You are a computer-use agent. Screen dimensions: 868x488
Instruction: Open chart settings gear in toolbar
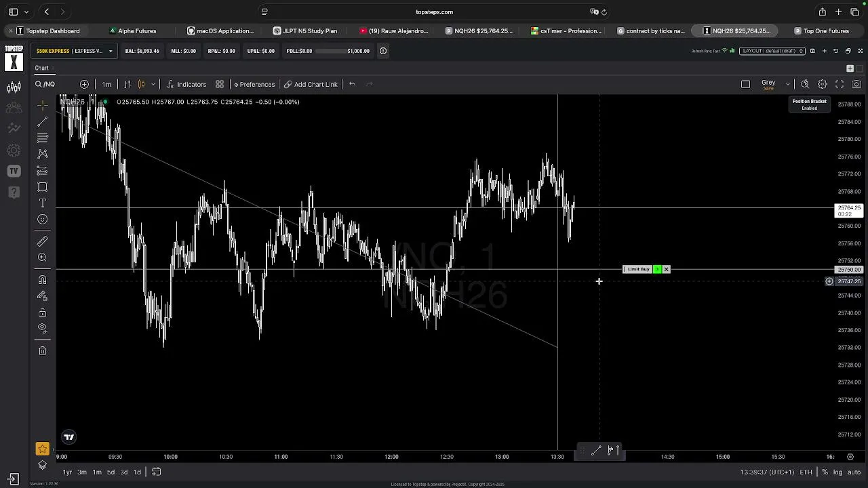tap(822, 84)
